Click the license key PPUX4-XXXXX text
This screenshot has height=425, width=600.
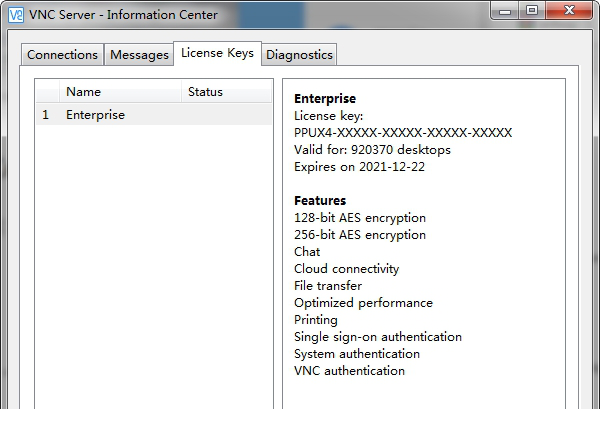pyautogui.click(x=403, y=133)
